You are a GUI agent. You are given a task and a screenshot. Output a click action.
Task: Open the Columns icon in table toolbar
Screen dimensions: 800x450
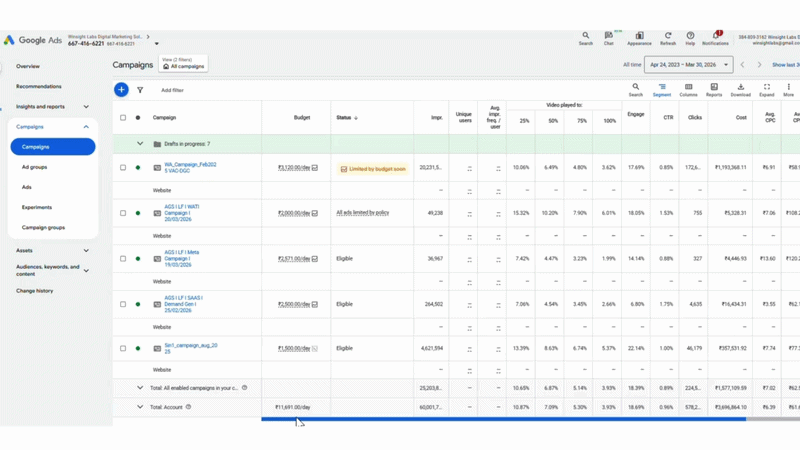click(x=688, y=89)
